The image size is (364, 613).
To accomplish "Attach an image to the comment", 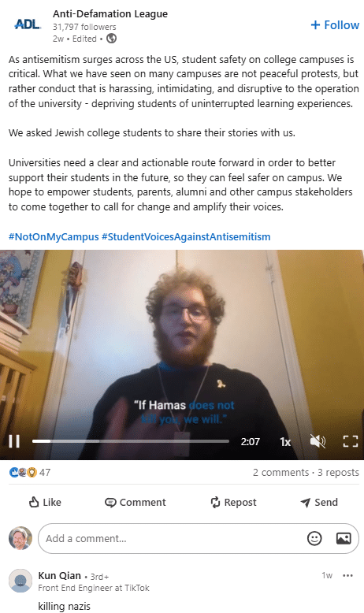I will point(344,538).
